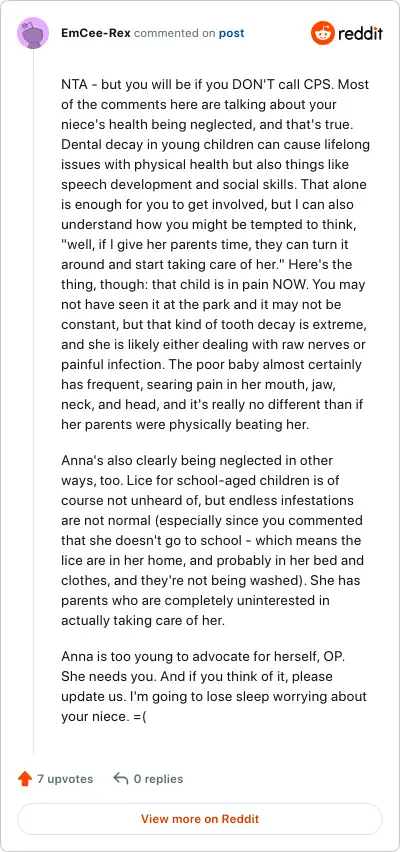Click the 'actually taking care of her' line
Image resolution: width=400 pixels, height=852 pixels.
pos(142,621)
